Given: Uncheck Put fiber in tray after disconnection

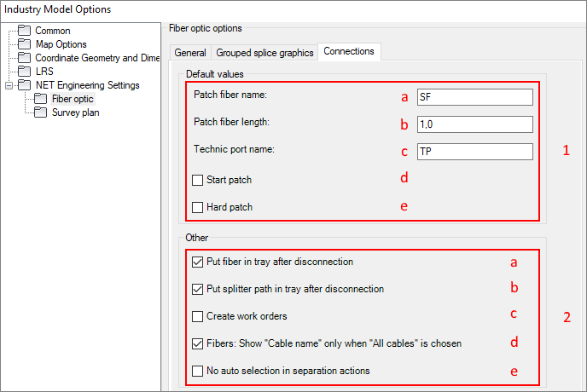Looking at the screenshot, I should tap(198, 262).
